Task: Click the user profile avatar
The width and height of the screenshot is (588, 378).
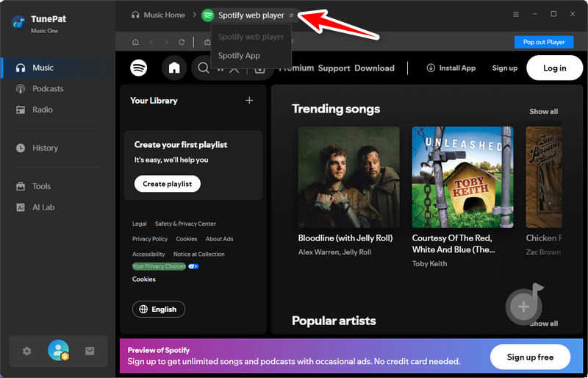Action: (58, 350)
